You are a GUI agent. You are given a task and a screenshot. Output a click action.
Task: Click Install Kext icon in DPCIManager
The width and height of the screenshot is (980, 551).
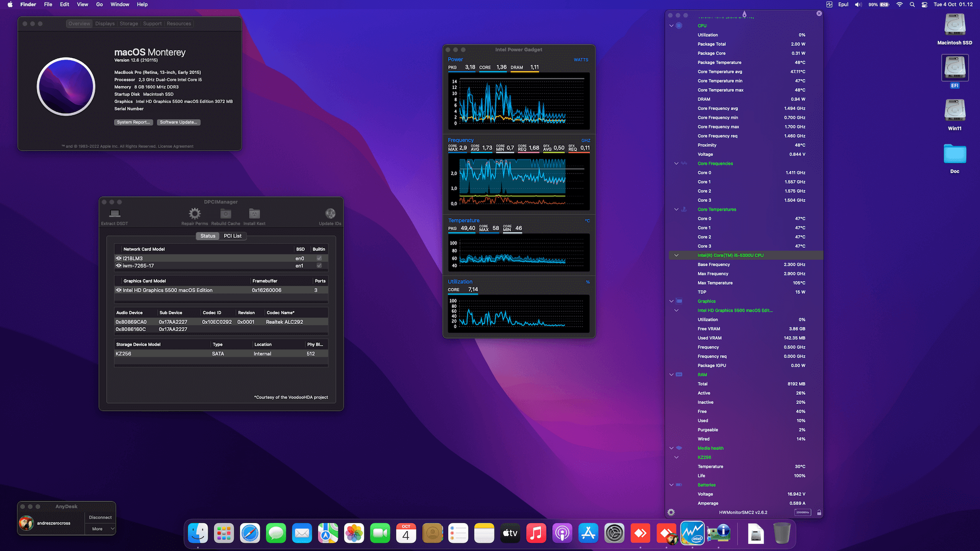pyautogui.click(x=254, y=213)
